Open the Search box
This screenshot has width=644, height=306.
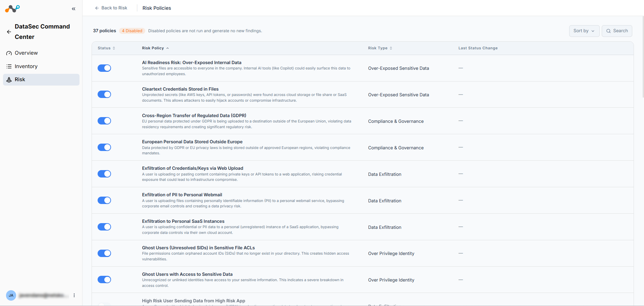coord(617,31)
